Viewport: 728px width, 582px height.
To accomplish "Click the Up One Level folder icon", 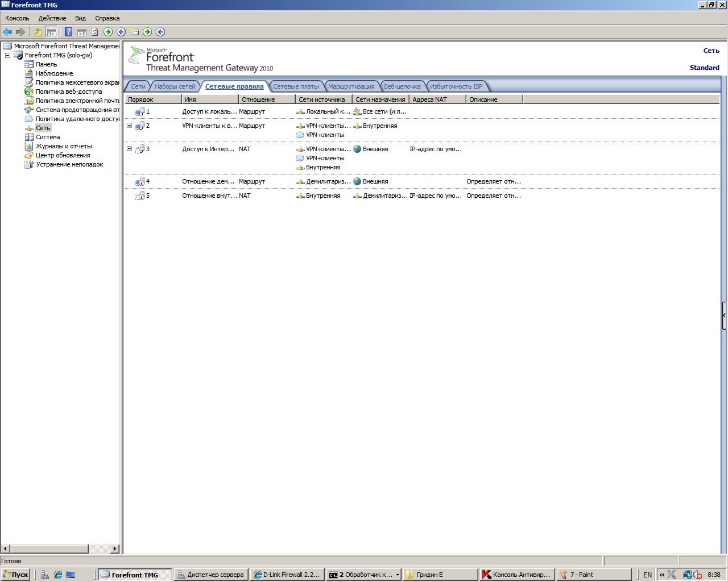I will (x=38, y=32).
